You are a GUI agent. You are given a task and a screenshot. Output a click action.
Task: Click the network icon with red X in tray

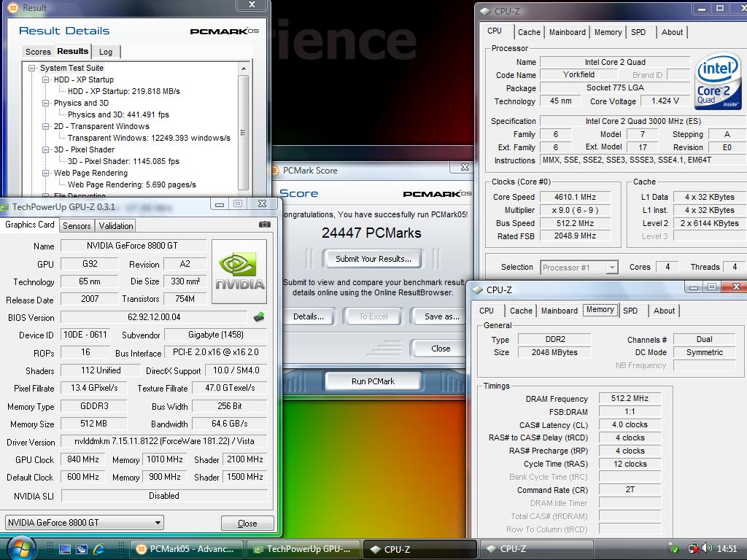tap(694, 548)
